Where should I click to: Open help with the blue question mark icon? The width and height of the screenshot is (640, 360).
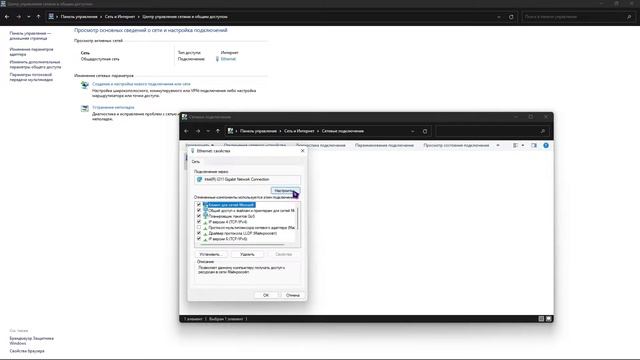(x=546, y=145)
